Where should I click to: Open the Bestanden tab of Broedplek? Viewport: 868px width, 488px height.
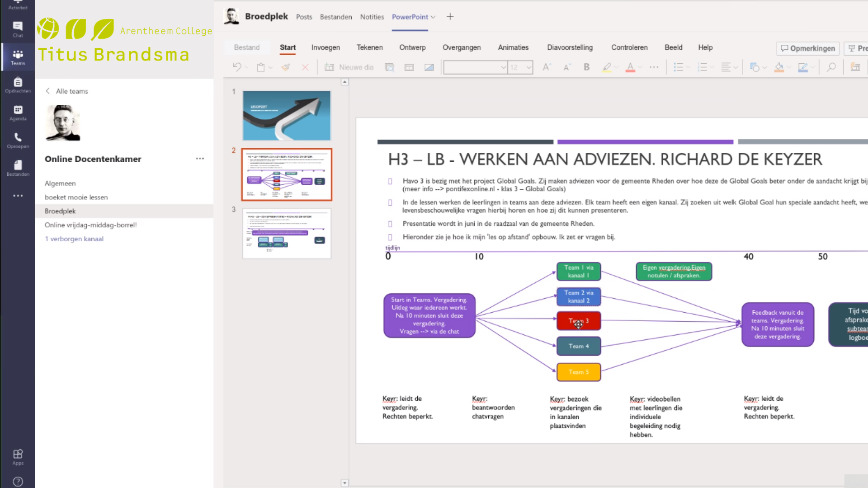point(335,17)
